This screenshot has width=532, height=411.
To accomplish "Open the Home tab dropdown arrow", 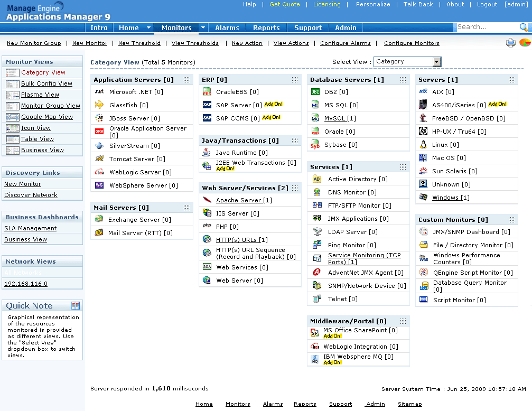I will point(148,27).
